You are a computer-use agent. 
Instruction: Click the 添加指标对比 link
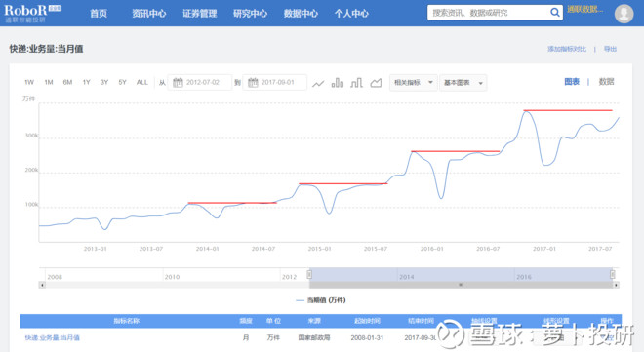(x=567, y=49)
